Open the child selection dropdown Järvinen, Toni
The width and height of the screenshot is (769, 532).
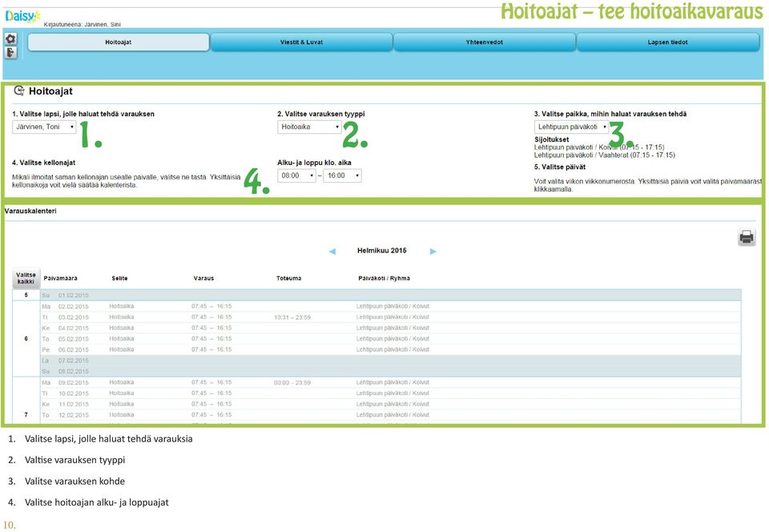click(44, 127)
